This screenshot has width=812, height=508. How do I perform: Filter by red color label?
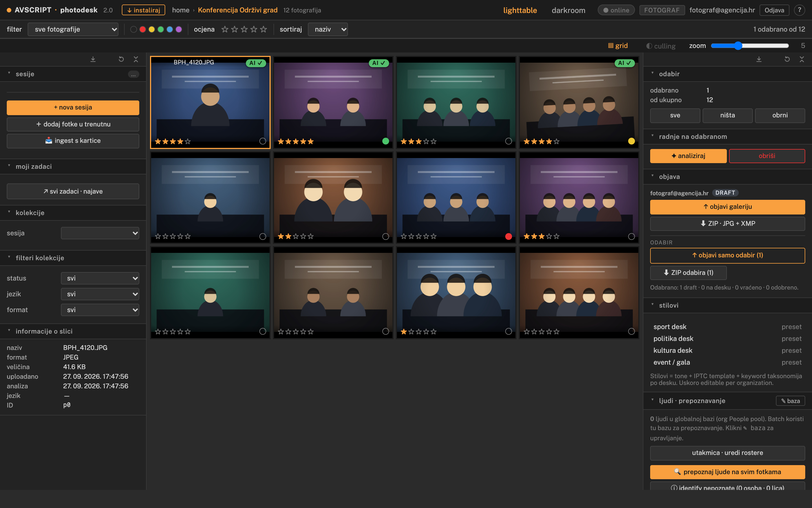point(143,29)
